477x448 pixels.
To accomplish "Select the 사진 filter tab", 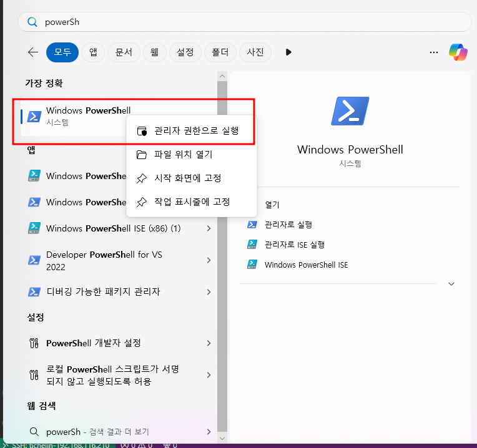I will (x=255, y=52).
